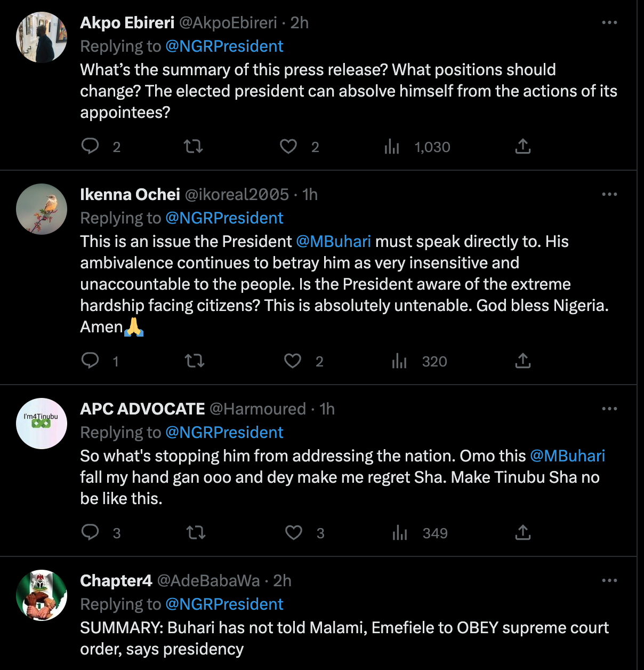Like APC ADVOCATE's tweet
The image size is (644, 670).
[x=294, y=532]
